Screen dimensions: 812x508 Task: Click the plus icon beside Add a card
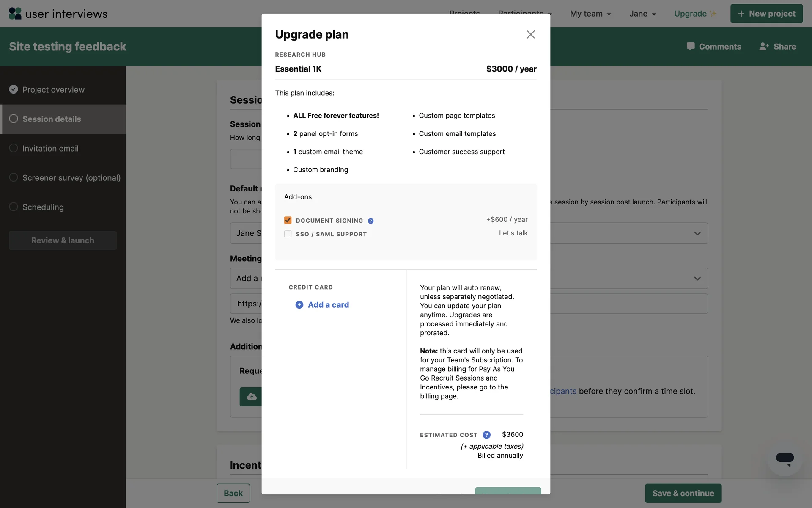point(299,305)
